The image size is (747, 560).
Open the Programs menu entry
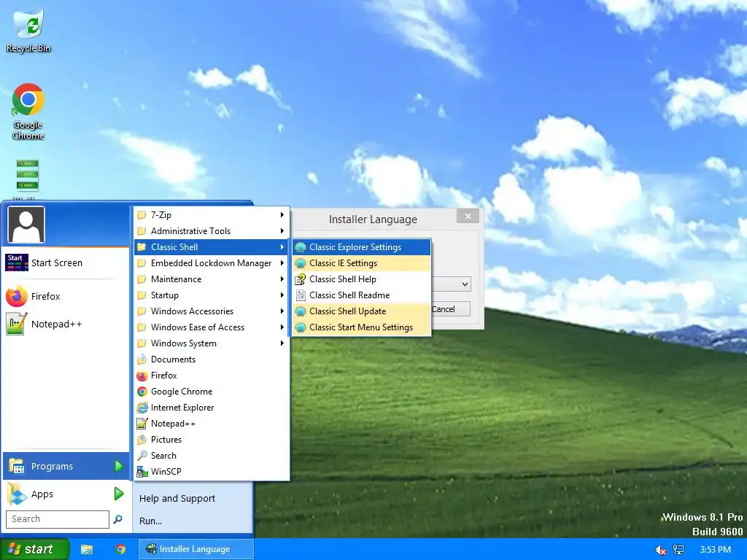[66, 466]
